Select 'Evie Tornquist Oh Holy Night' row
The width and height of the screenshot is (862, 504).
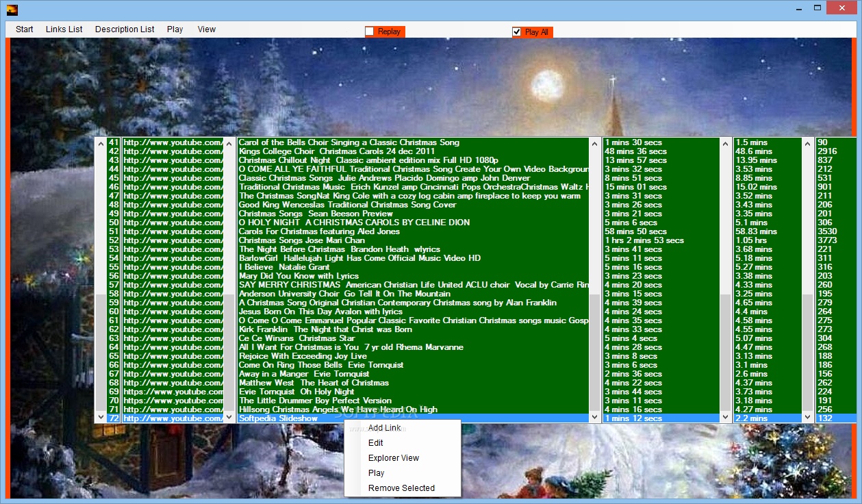click(x=413, y=392)
